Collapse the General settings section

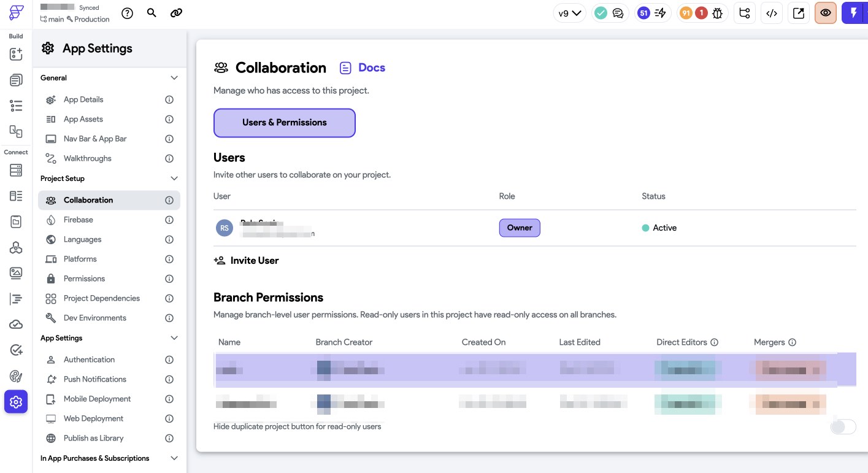174,78
